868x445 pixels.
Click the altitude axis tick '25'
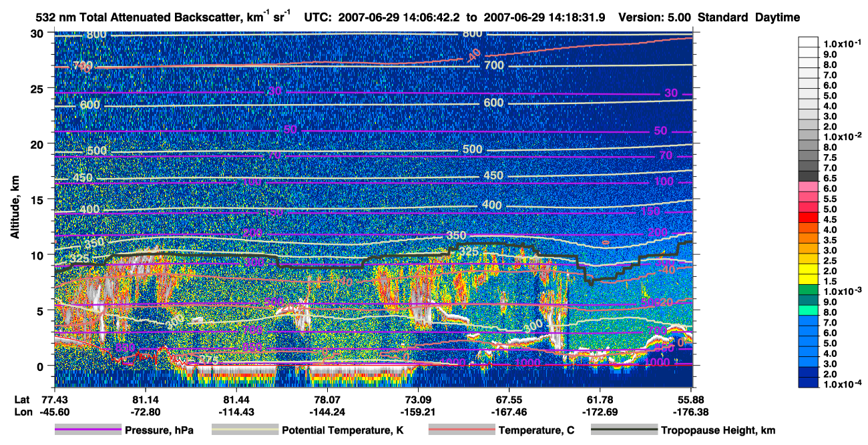(39, 89)
